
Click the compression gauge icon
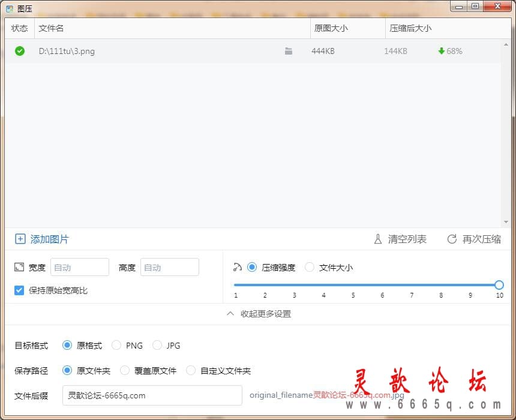pos(237,267)
